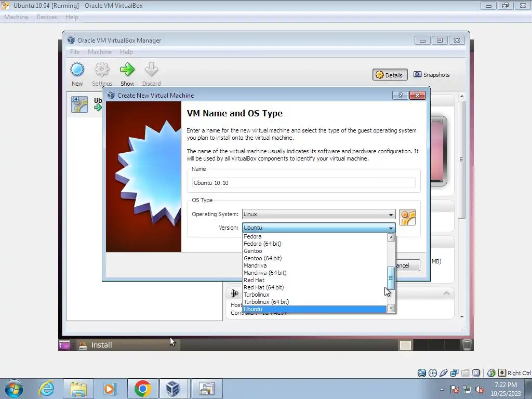Choose Turbolinux (64 bit) from the version list
Image resolution: width=532 pixels, height=399 pixels.
pyautogui.click(x=314, y=302)
